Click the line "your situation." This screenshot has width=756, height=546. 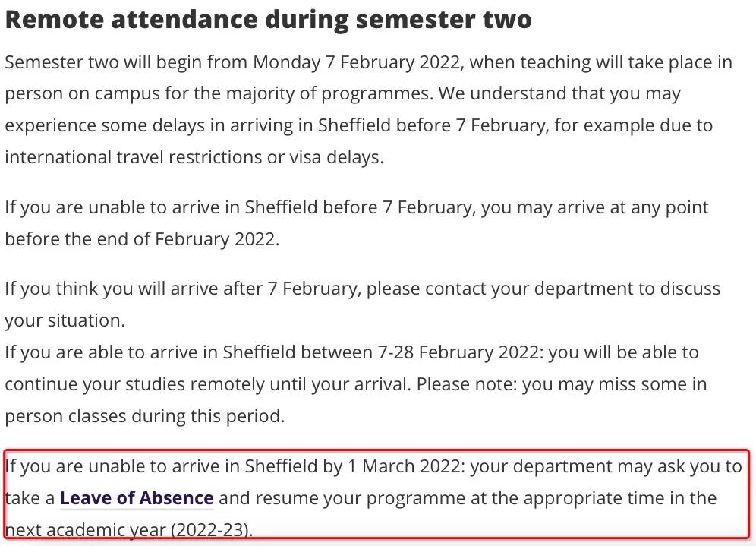[x=65, y=320]
